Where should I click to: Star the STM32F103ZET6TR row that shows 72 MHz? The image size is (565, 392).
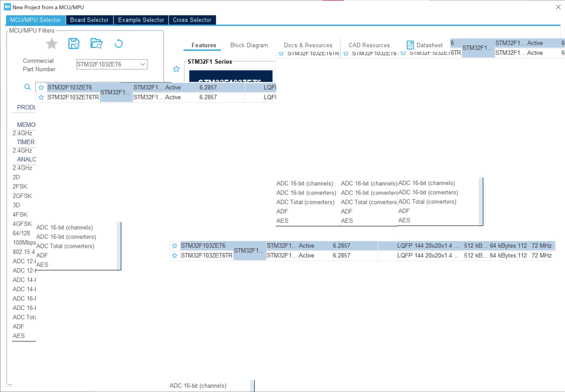[175, 255]
